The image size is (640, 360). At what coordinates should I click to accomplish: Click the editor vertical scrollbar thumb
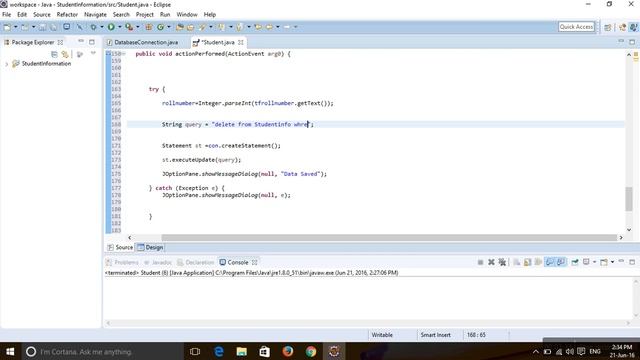629,199
